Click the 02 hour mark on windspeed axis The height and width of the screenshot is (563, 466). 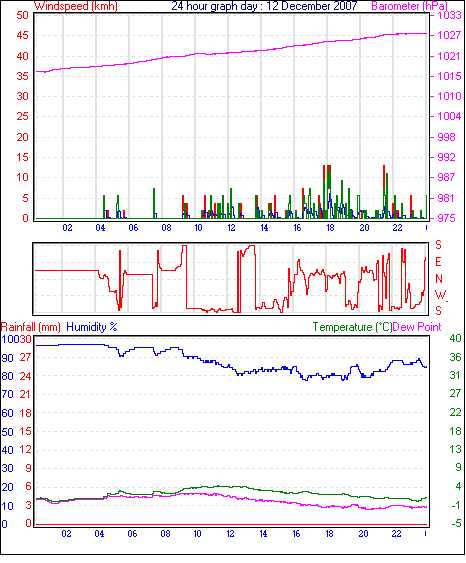coord(67,228)
